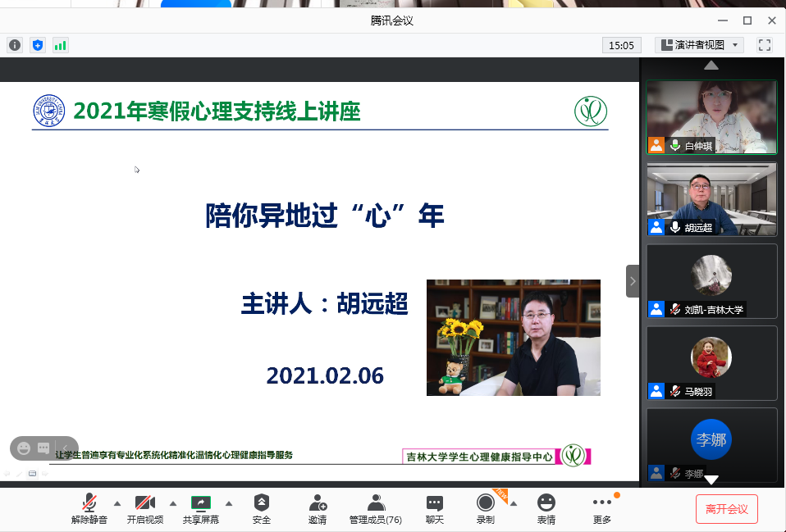Enter full screen with the corner-brackets icon
The height and width of the screenshot is (532, 786).
[765, 45]
